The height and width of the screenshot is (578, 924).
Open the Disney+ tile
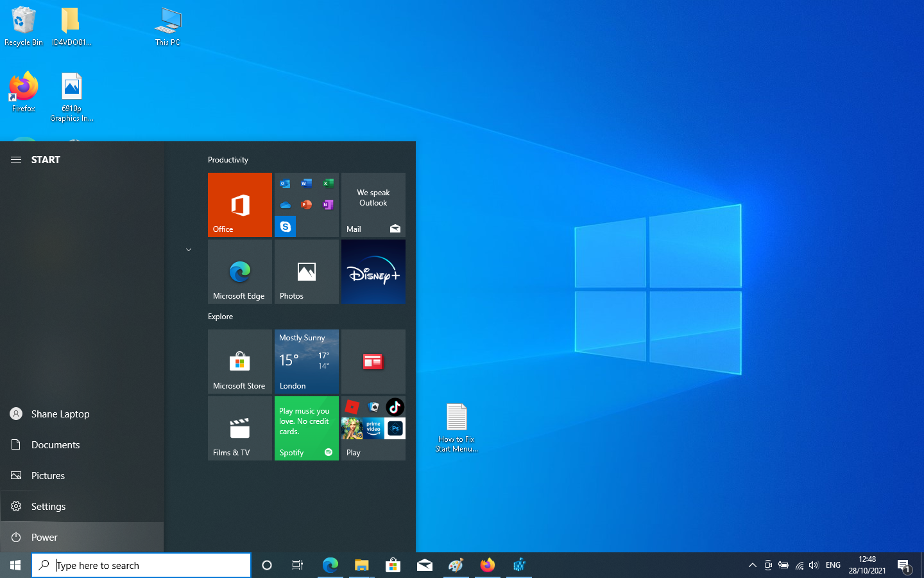click(x=373, y=272)
